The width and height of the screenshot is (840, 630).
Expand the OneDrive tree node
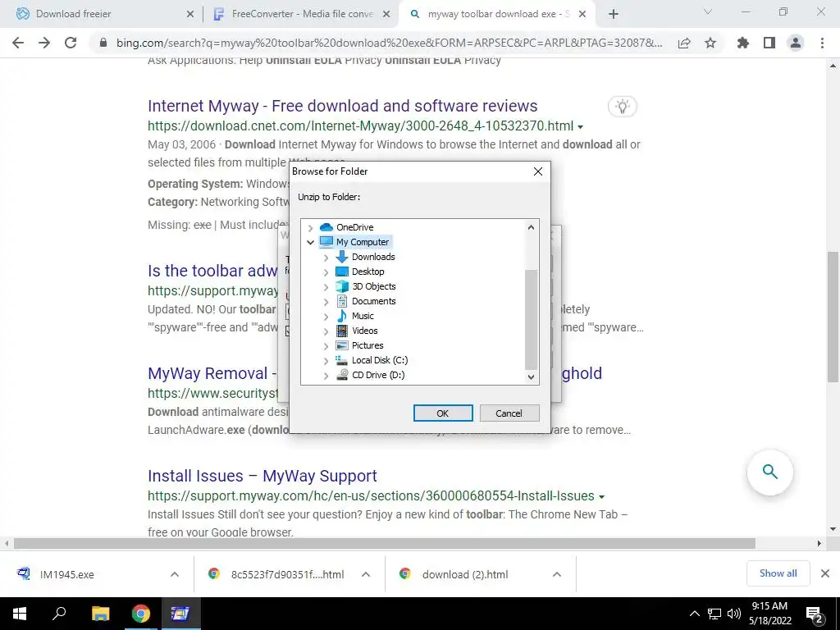point(310,228)
